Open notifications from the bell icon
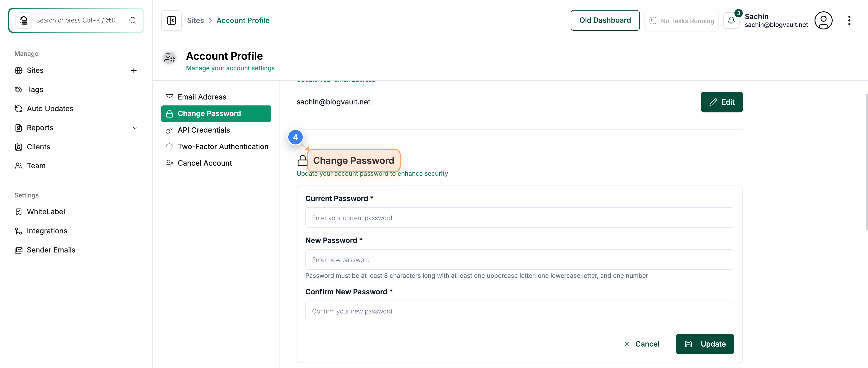Screen dimensions: 868x368 click(x=731, y=20)
